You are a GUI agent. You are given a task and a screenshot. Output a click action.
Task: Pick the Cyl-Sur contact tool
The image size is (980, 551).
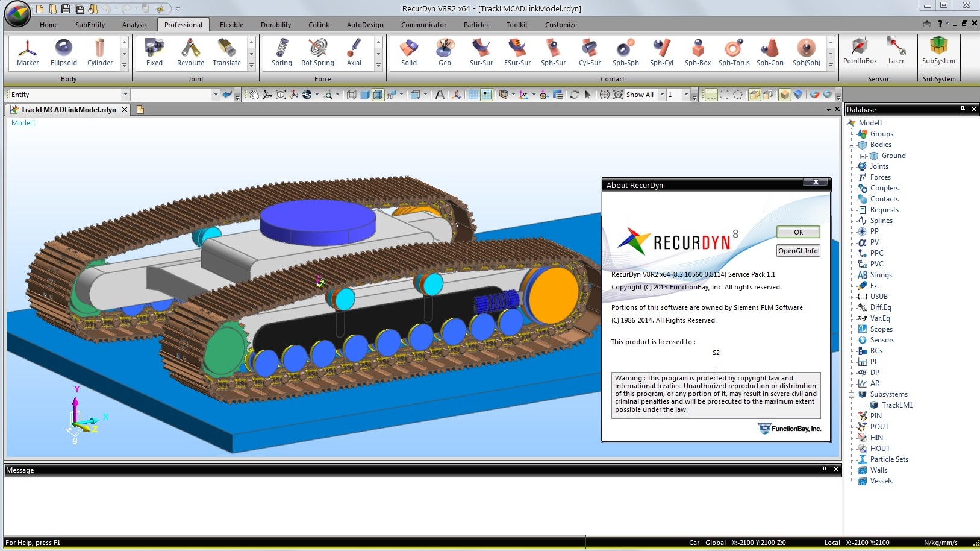coord(590,52)
